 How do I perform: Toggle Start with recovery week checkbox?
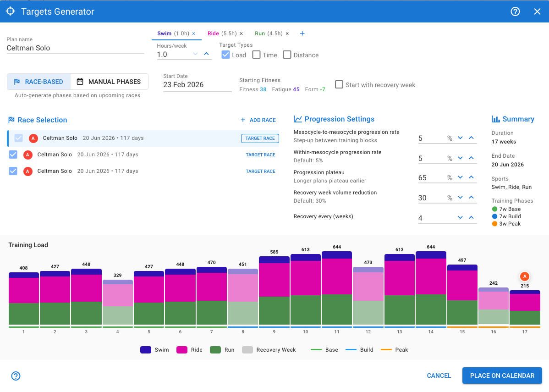(x=339, y=84)
